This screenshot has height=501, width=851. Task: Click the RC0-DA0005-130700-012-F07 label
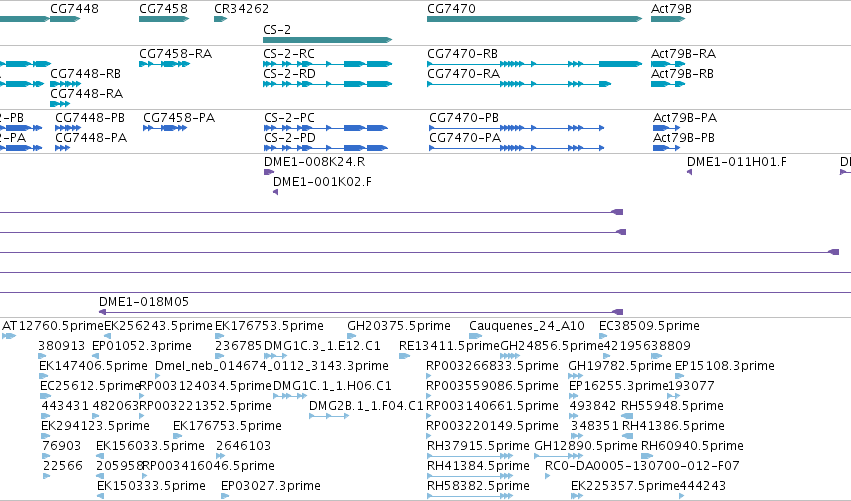pos(642,466)
